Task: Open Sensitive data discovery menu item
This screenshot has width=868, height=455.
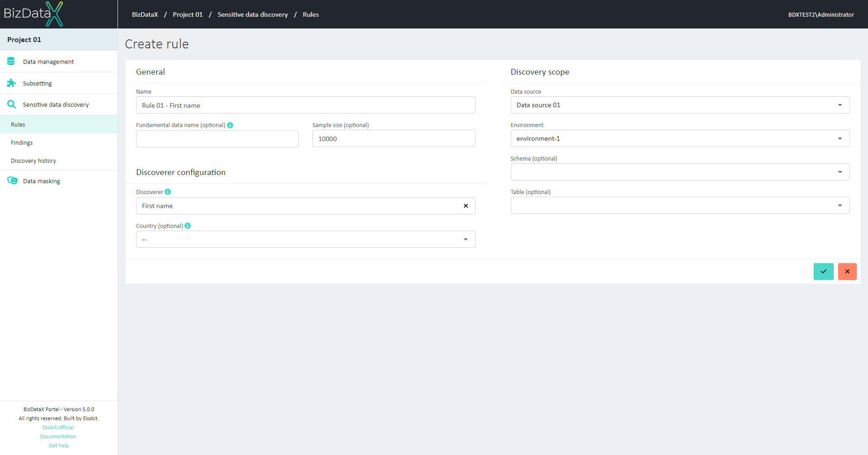Action: 59,104
